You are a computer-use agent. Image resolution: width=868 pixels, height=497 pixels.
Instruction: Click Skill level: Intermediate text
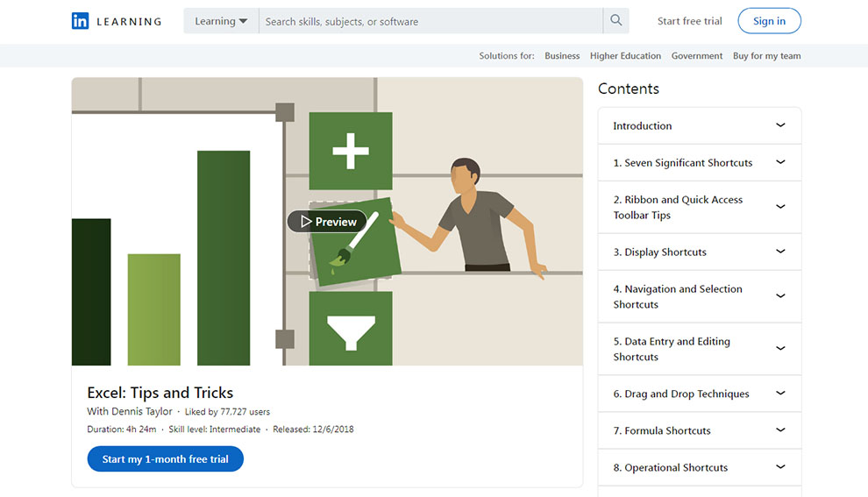click(x=214, y=429)
